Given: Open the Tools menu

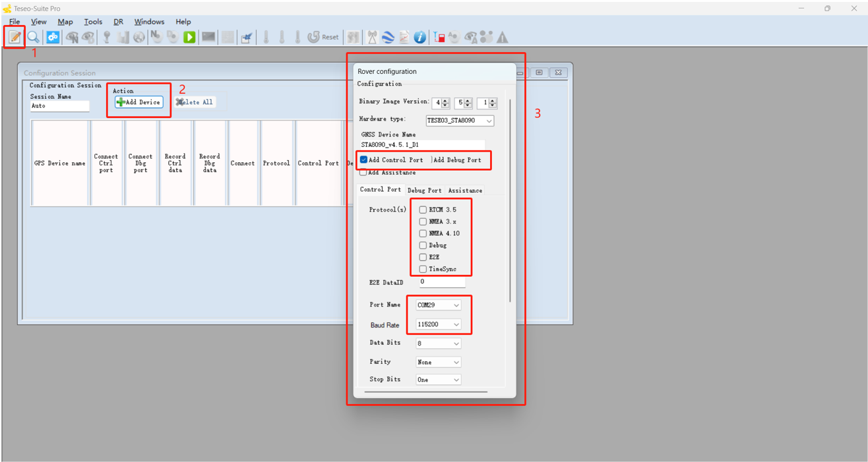Looking at the screenshot, I should tap(92, 22).
